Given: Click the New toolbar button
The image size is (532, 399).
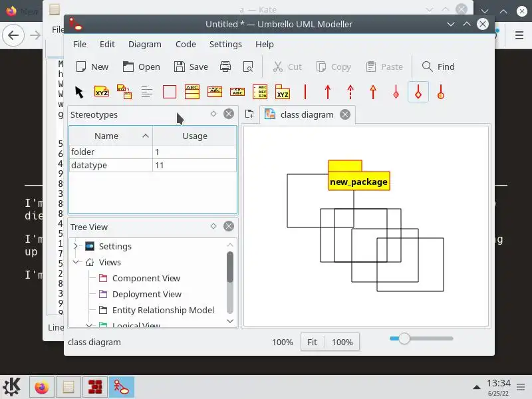Looking at the screenshot, I should click(x=92, y=67).
